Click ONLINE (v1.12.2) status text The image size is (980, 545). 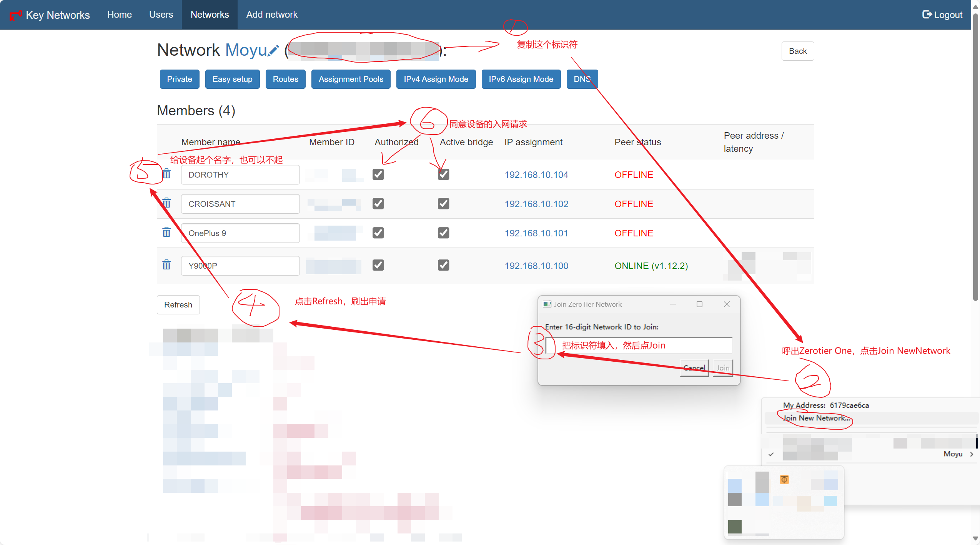(x=651, y=266)
